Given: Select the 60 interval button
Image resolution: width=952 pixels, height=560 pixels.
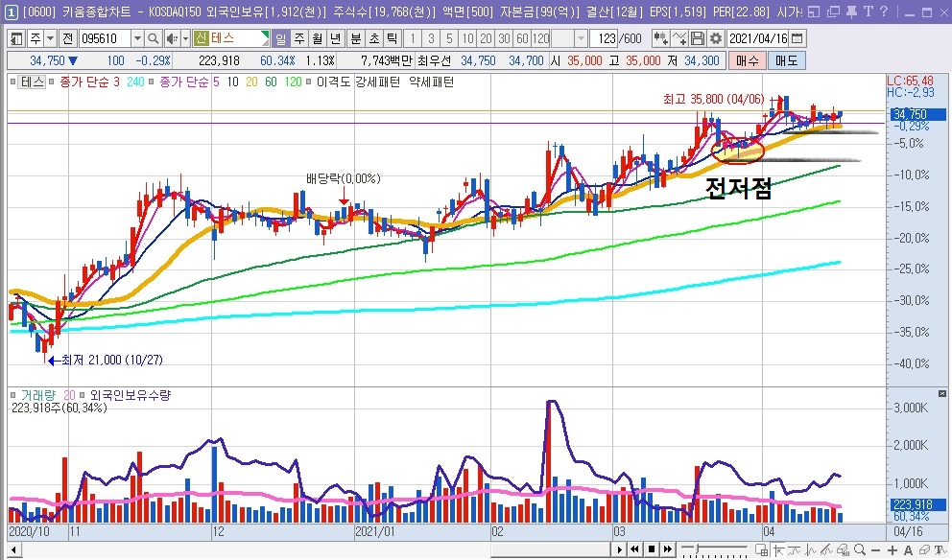Looking at the screenshot, I should [x=522, y=38].
